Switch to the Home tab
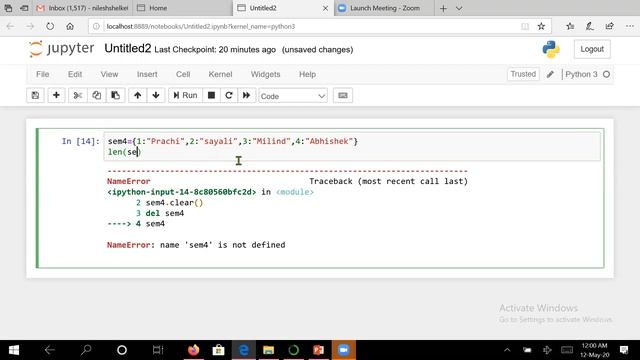 pos(182,8)
